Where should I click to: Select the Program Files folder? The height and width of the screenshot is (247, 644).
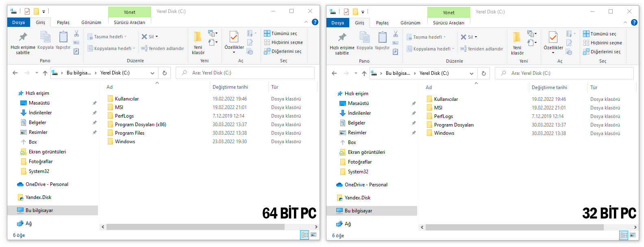point(129,133)
